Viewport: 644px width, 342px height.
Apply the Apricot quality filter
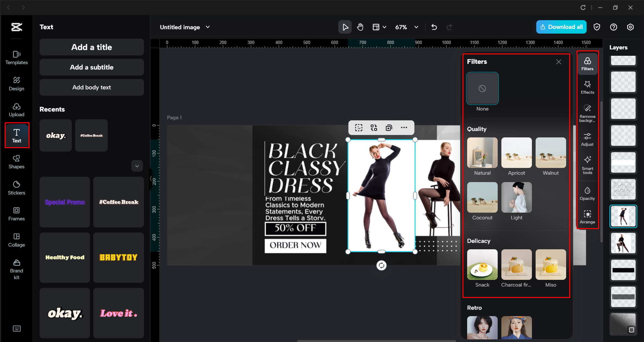(516, 153)
